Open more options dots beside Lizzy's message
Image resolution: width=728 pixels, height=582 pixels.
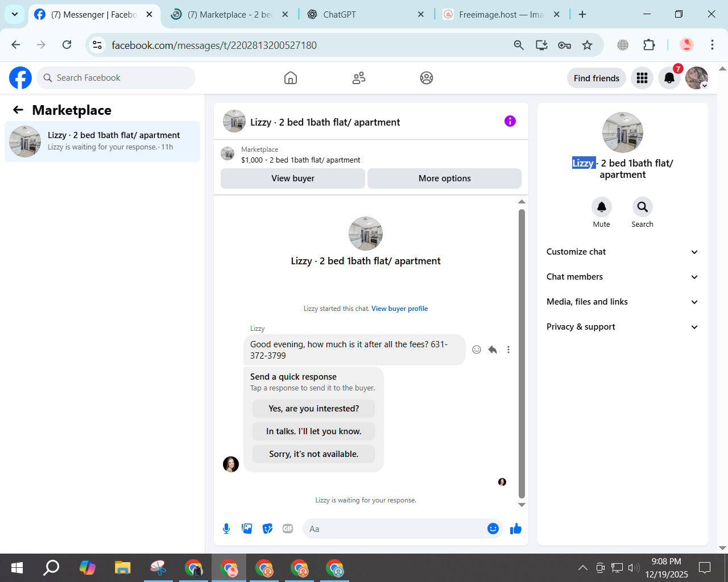click(x=508, y=350)
